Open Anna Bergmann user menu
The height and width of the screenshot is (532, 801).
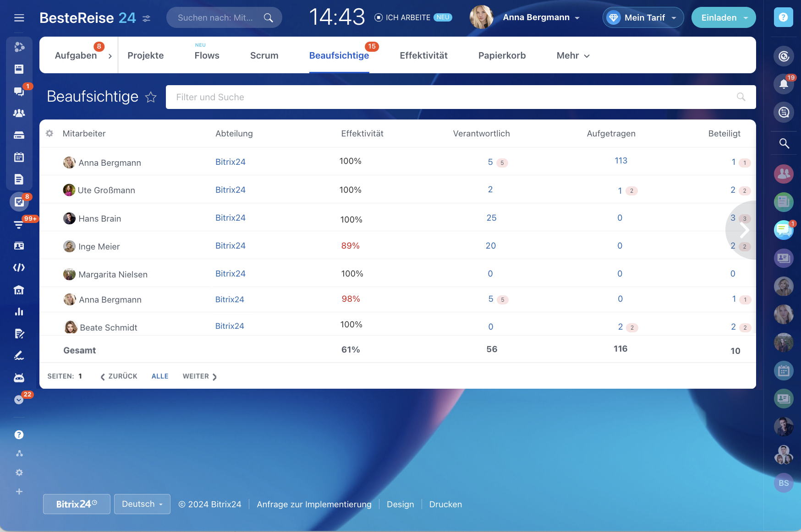[541, 17]
